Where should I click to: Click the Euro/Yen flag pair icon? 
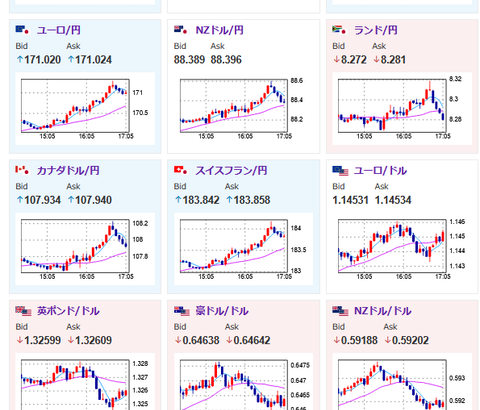click(x=22, y=30)
